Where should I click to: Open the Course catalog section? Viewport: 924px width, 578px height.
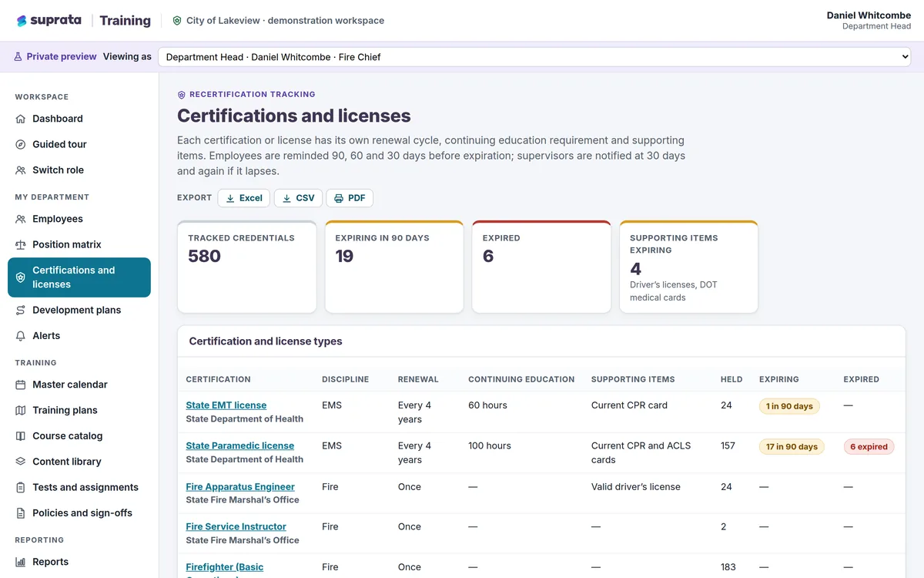point(79,436)
